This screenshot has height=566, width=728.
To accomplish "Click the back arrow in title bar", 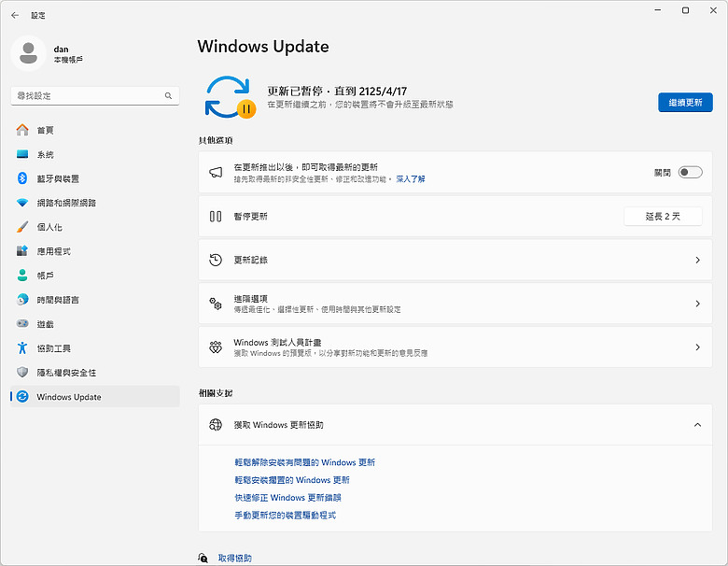I will click(15, 15).
